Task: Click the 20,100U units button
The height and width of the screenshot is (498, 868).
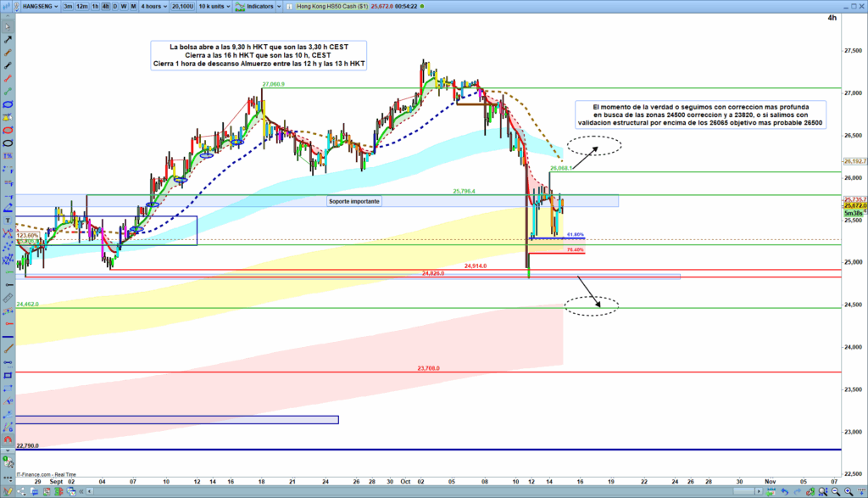Action: [181, 7]
